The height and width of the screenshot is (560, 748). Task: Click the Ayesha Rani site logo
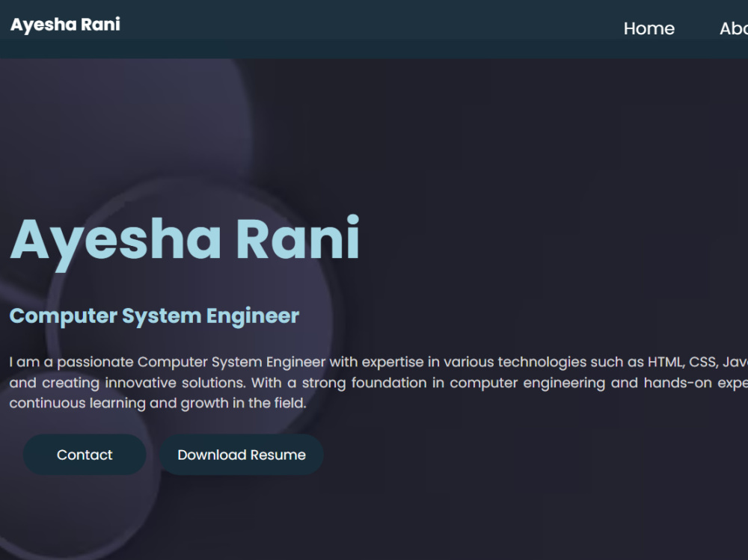tap(65, 25)
